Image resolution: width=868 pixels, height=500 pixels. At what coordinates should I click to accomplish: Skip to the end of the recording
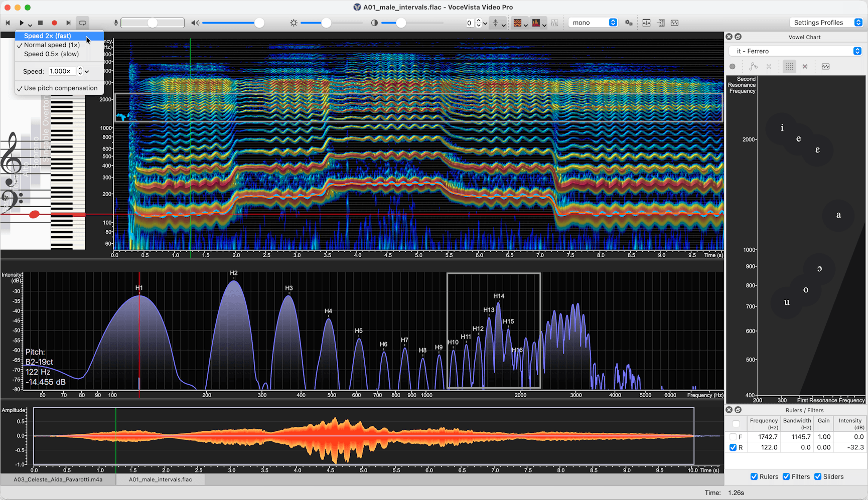click(68, 23)
